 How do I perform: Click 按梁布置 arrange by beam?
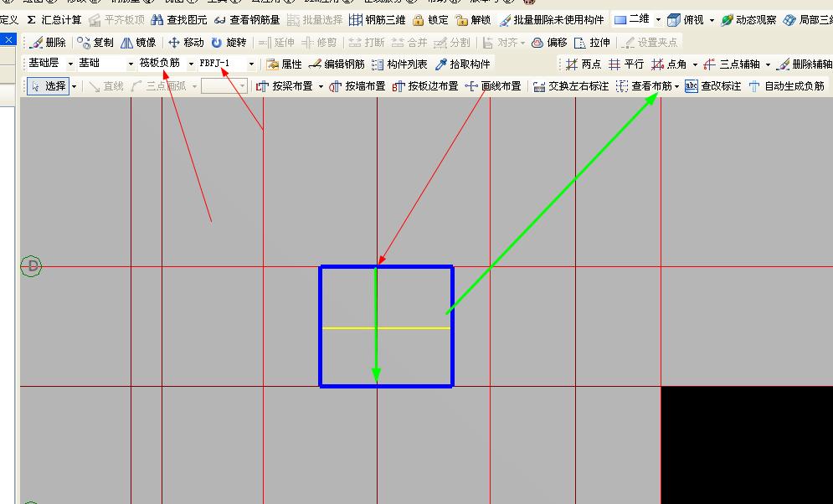click(x=285, y=86)
